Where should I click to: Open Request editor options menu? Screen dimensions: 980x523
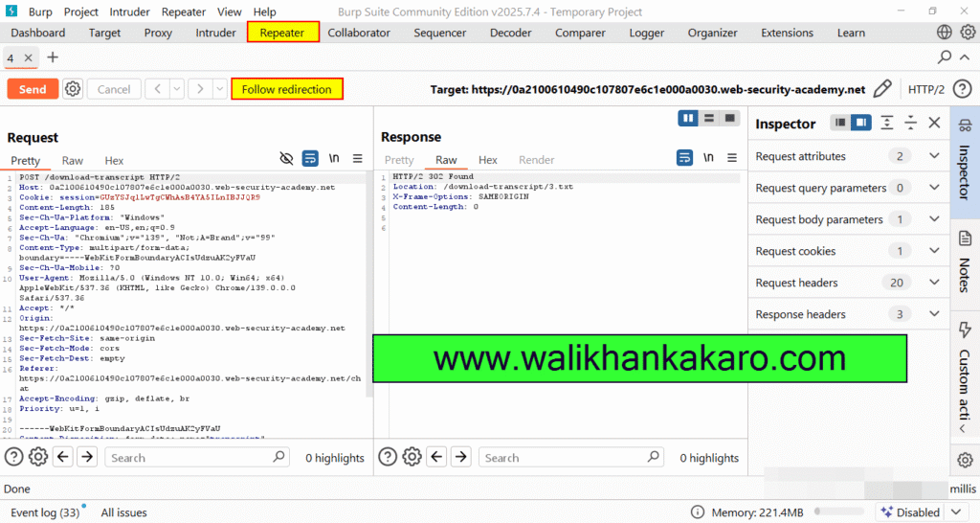(x=358, y=158)
